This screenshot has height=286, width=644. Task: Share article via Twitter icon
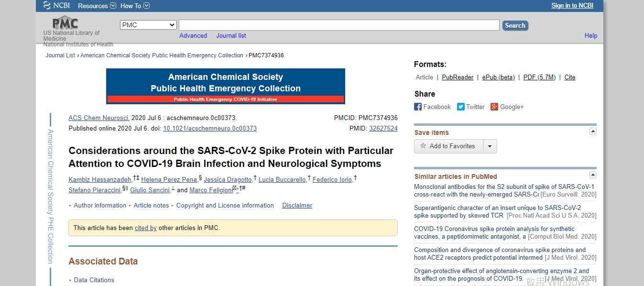(461, 107)
